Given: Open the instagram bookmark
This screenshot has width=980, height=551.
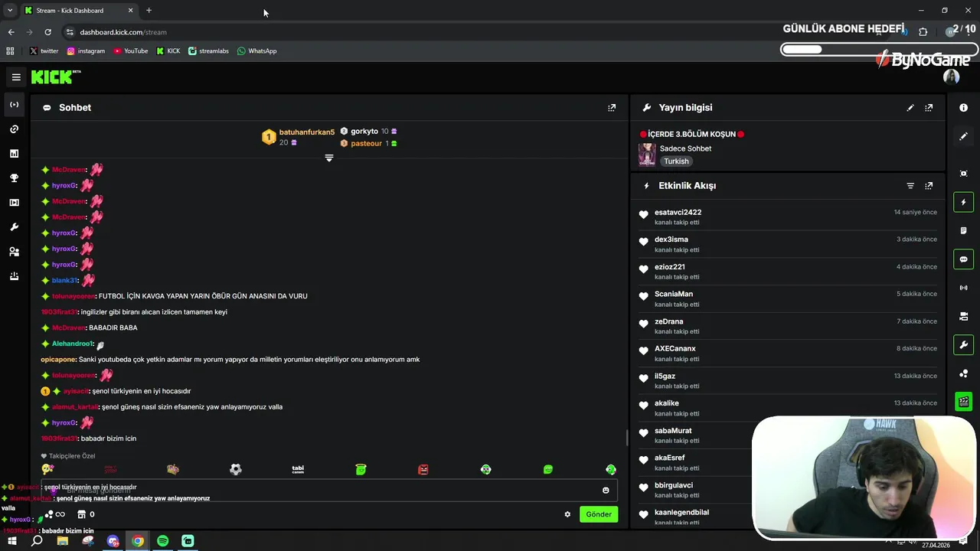Looking at the screenshot, I should [x=86, y=51].
